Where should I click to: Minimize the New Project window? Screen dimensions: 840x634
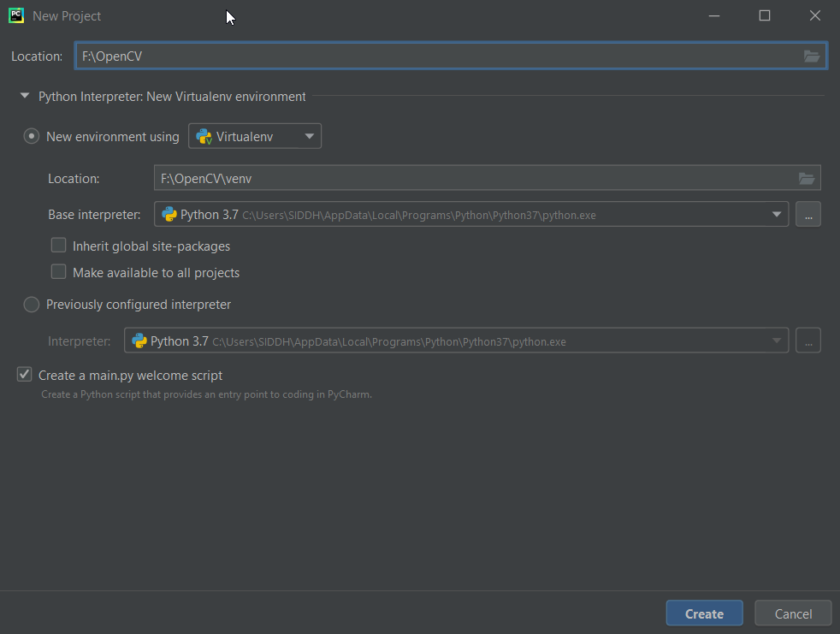pos(714,15)
